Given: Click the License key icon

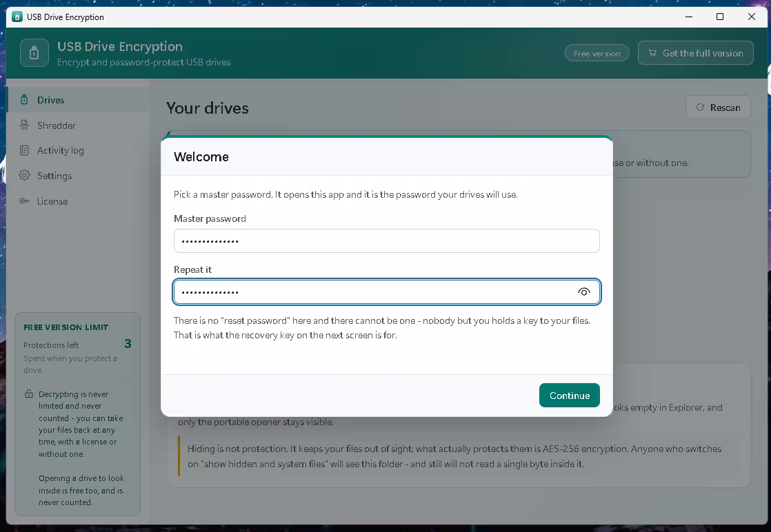Looking at the screenshot, I should 24,201.
